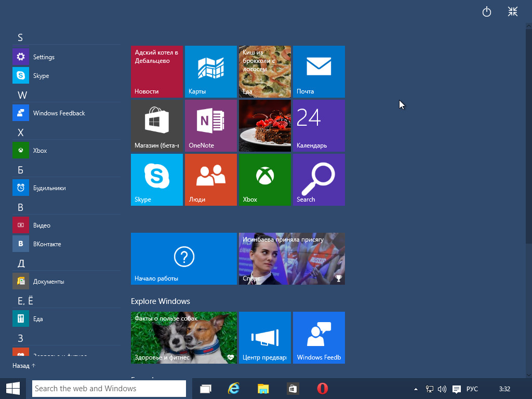Switch input language via РУС indicator
The image size is (532, 399).
tap(472, 389)
